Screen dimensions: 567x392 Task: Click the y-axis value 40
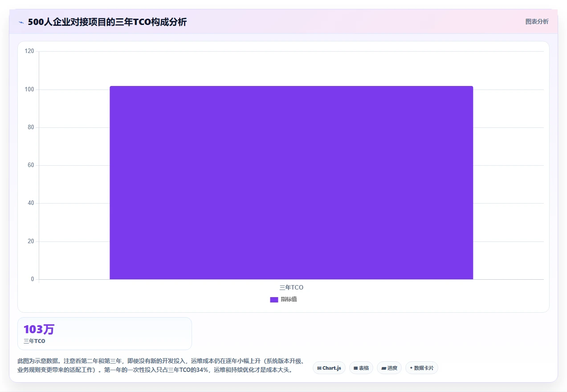tap(31, 203)
